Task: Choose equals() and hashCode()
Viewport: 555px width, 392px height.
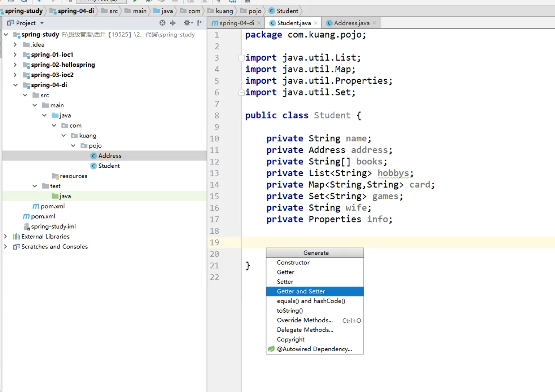Action: 315,301
